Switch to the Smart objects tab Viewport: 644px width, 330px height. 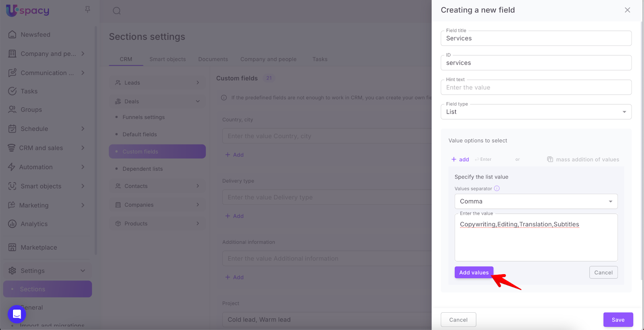[x=167, y=59]
